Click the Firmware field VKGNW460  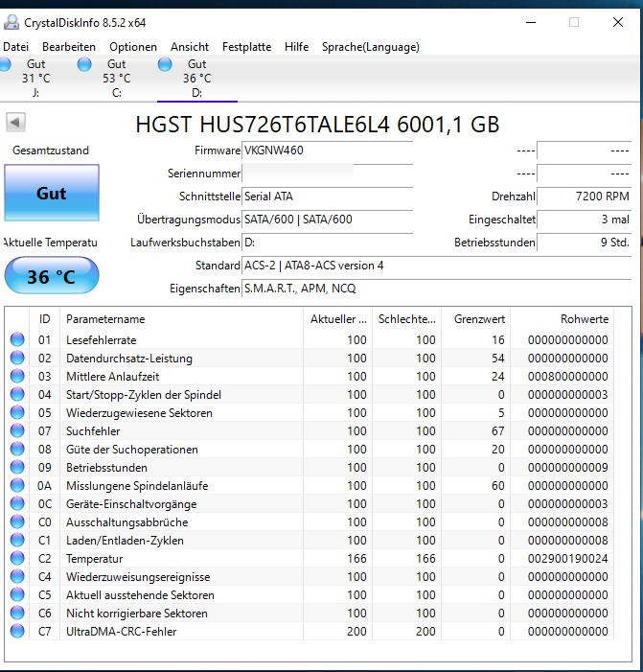tap(328, 151)
